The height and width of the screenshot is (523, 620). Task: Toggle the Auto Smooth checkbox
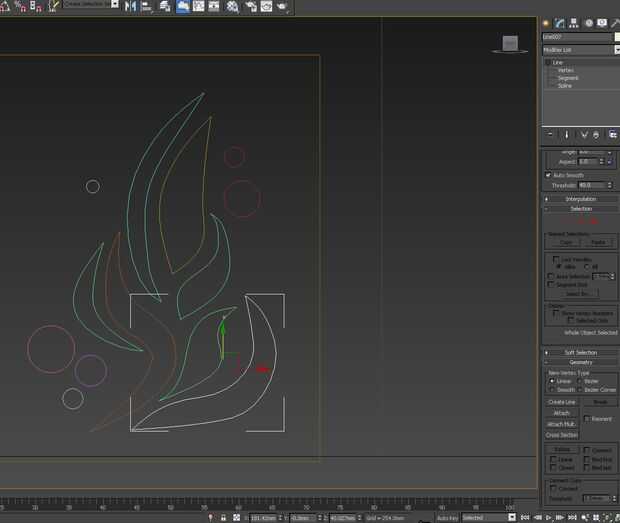click(x=548, y=175)
